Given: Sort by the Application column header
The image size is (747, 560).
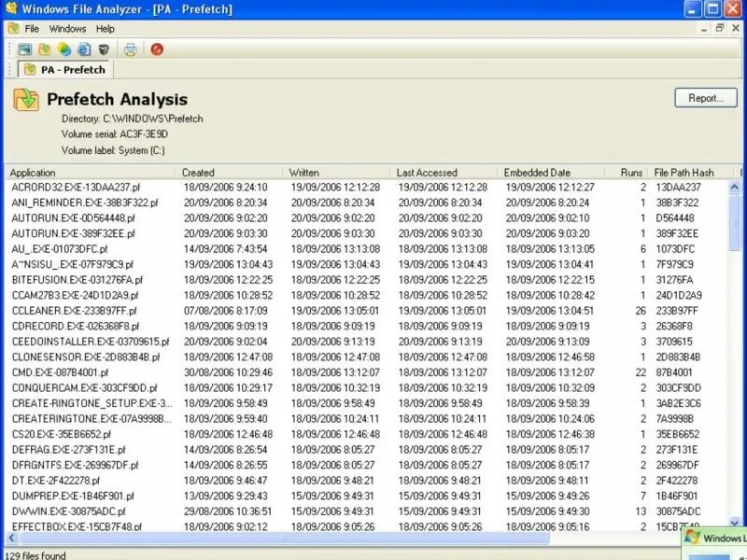Looking at the screenshot, I should (x=91, y=173).
